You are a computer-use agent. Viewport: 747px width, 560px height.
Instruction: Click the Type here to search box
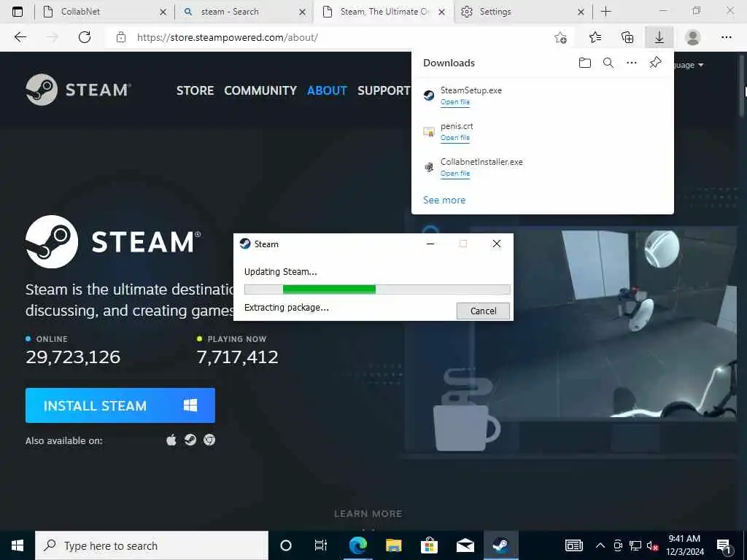(152, 545)
